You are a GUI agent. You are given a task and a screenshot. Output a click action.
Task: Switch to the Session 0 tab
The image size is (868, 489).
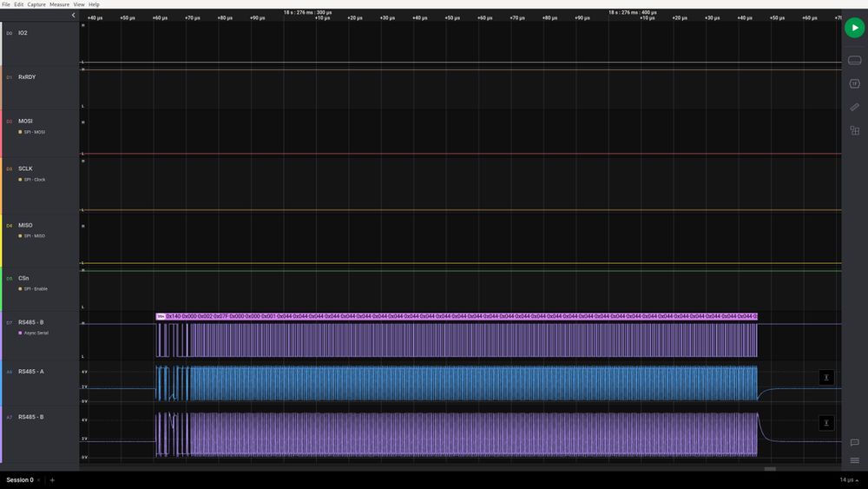[x=19, y=480]
